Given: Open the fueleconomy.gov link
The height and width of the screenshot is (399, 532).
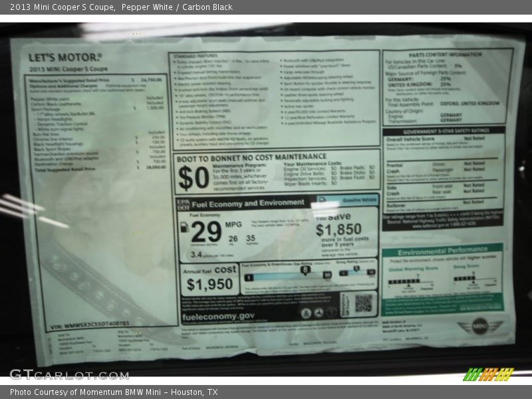Looking at the screenshot, I should coord(218,317).
